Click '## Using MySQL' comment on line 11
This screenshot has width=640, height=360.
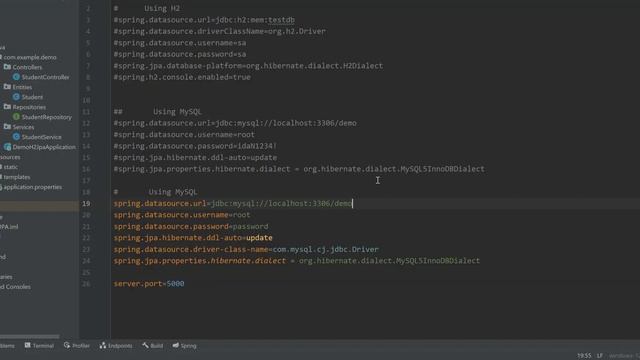click(158, 111)
